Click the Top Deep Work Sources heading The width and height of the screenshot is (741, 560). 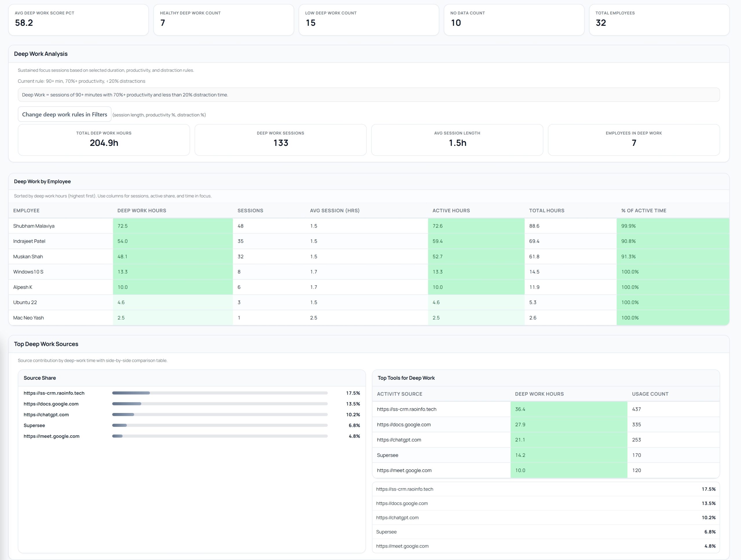pyautogui.click(x=46, y=344)
